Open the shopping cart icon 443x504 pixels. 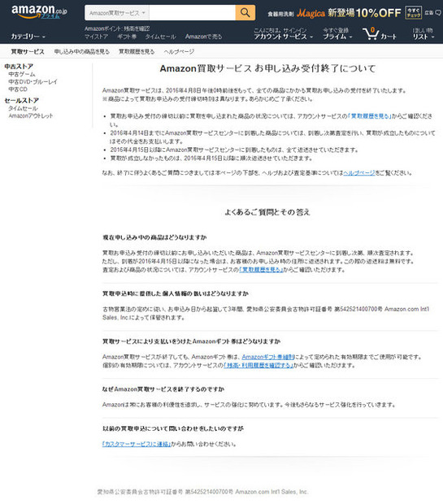380,34
